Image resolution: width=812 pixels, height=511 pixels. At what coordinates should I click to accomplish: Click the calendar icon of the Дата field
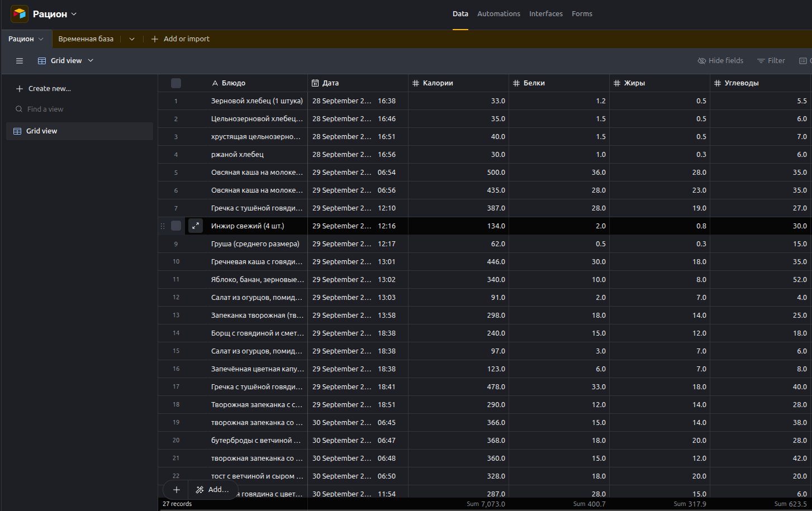click(315, 83)
